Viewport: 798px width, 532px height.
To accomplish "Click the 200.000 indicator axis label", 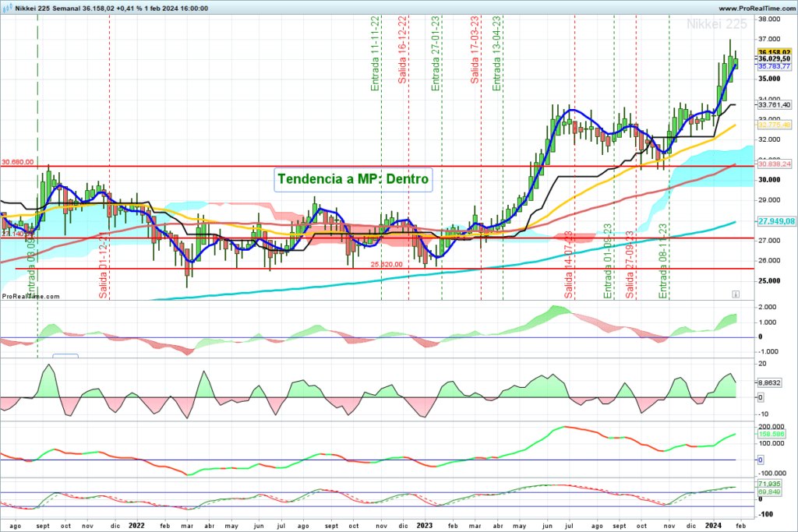I will (771, 427).
